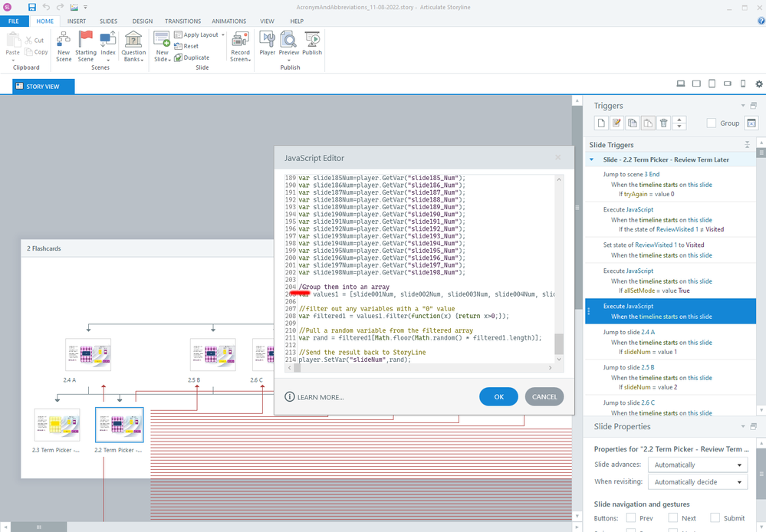
Task: Select the 2.5 B slide thumbnail
Action: pos(212,355)
